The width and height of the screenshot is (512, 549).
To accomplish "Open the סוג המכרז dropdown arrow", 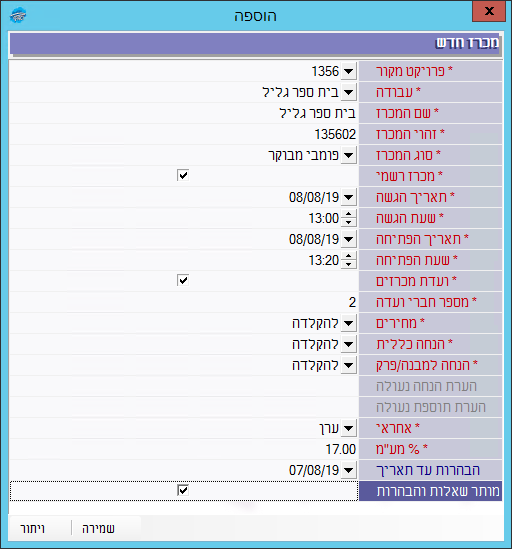I will tap(348, 155).
